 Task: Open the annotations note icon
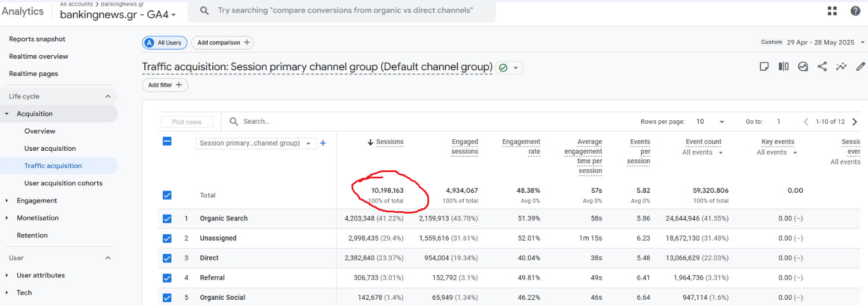764,67
